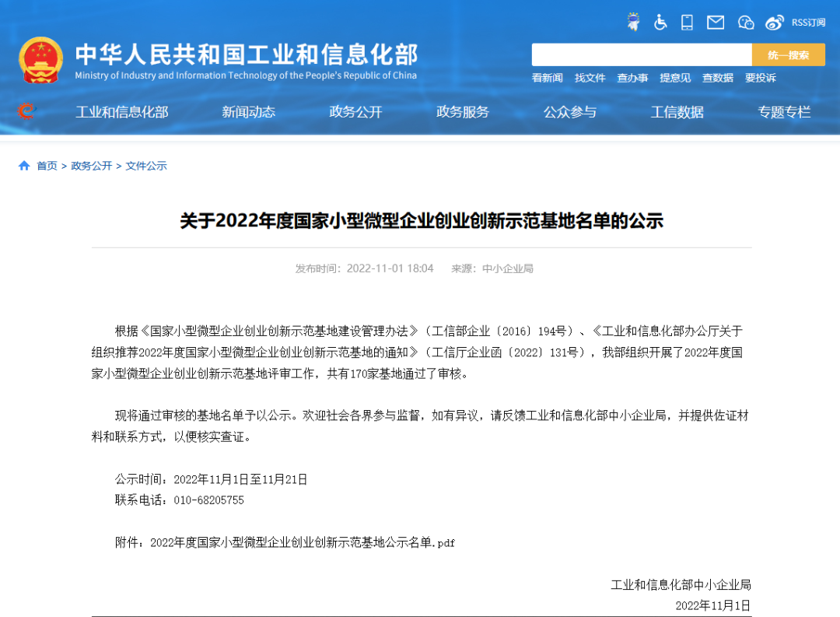Enable accessibility mode via wheelchair icon
The image size is (840, 617).
coord(660,23)
